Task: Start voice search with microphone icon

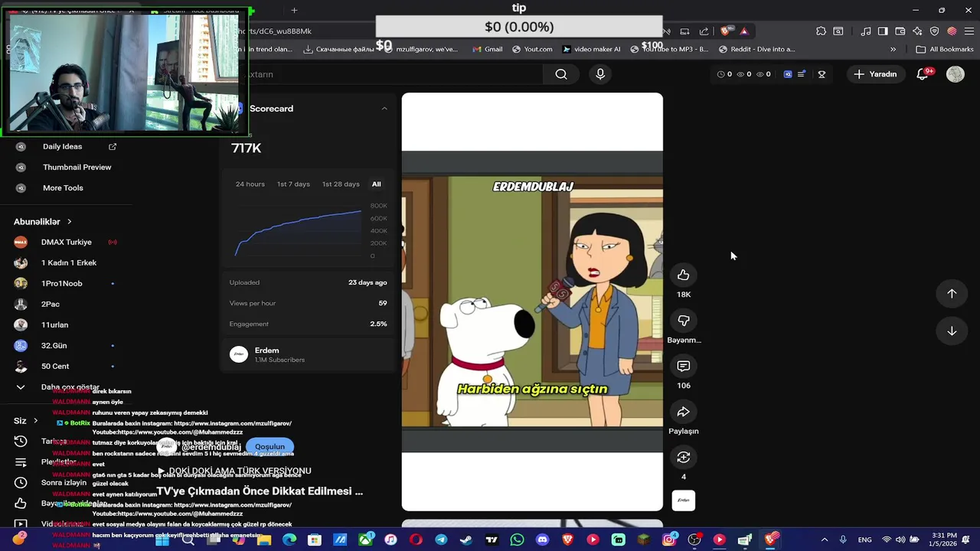Action: pyautogui.click(x=600, y=74)
